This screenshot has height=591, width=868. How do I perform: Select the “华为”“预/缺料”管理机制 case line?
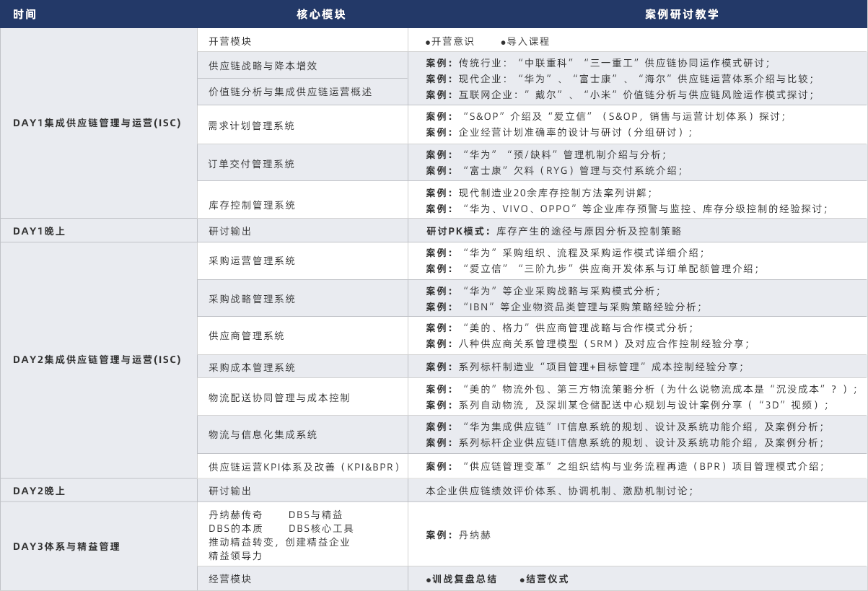[546, 154]
